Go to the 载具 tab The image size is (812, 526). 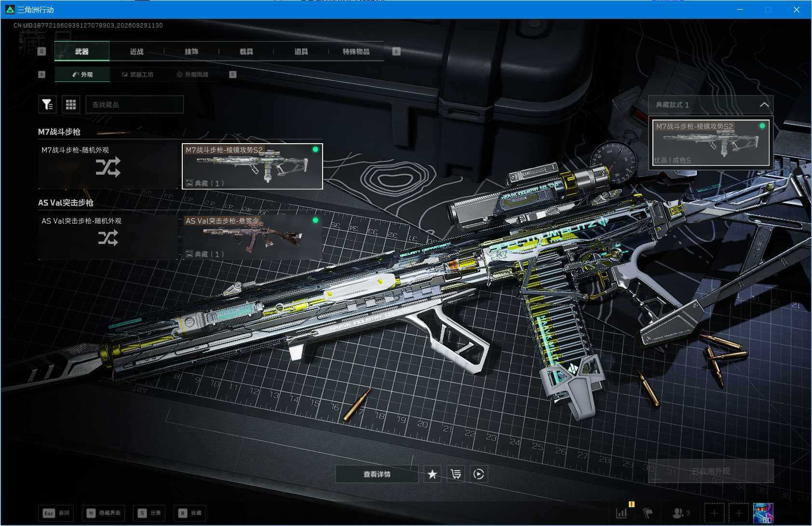pyautogui.click(x=246, y=52)
